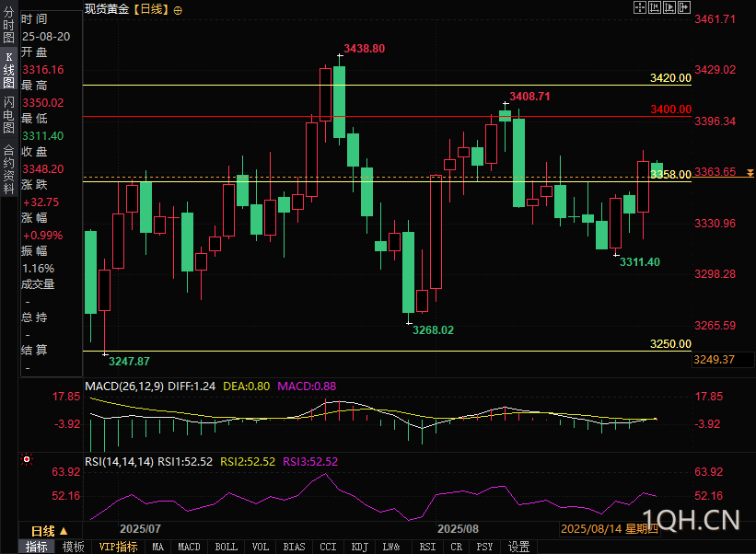Image resolution: width=756 pixels, height=554 pixels.
Task: Switch to the 模板 tab
Action: click(74, 547)
